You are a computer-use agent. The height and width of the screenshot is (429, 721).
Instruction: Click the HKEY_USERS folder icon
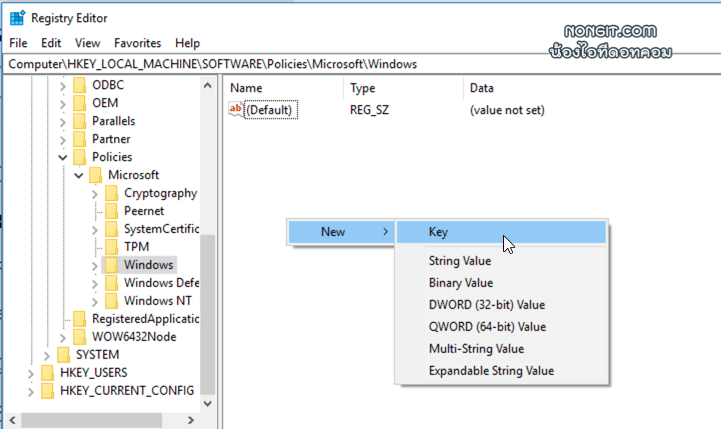pyautogui.click(x=47, y=372)
